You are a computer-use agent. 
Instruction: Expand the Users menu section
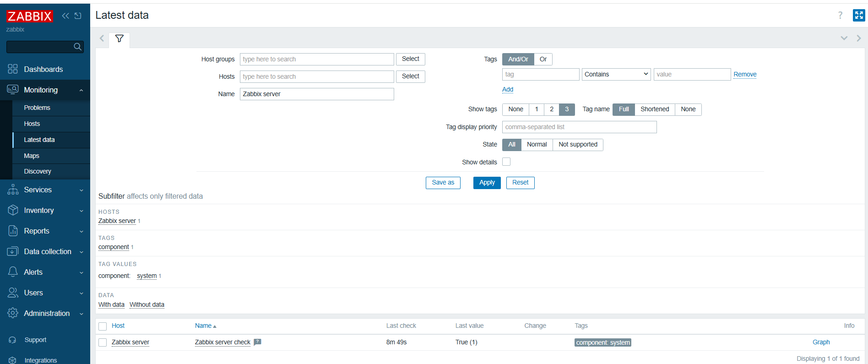click(x=81, y=293)
